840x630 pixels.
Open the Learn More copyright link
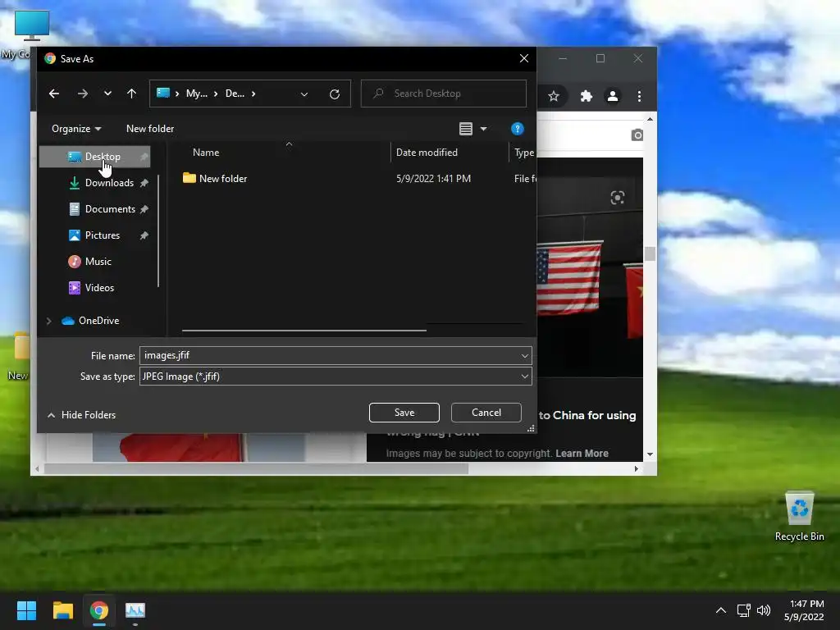pos(582,453)
